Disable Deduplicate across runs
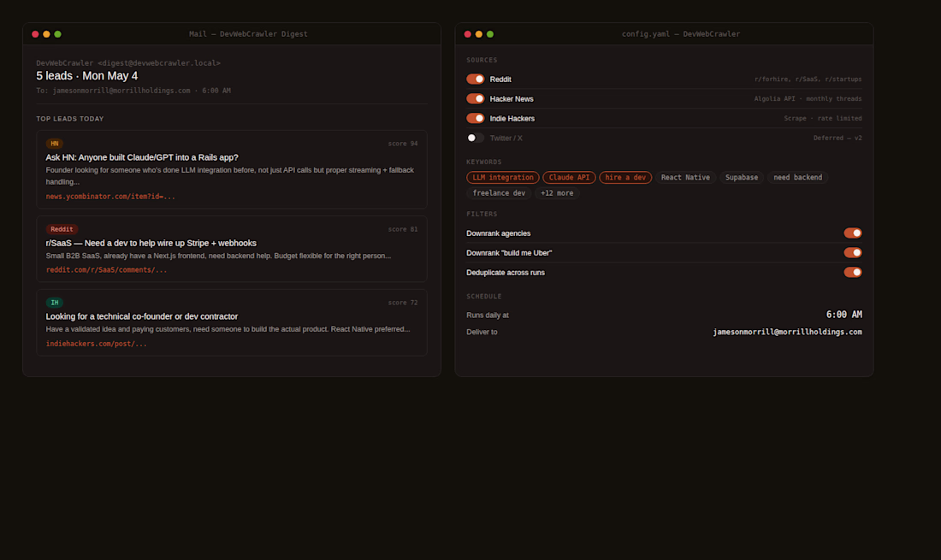The height and width of the screenshot is (560, 941). (853, 272)
